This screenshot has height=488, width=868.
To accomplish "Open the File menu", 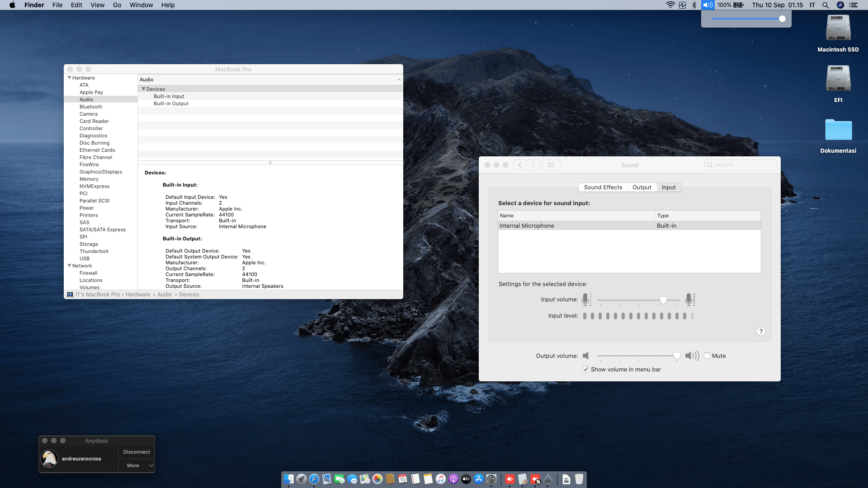I will [57, 5].
